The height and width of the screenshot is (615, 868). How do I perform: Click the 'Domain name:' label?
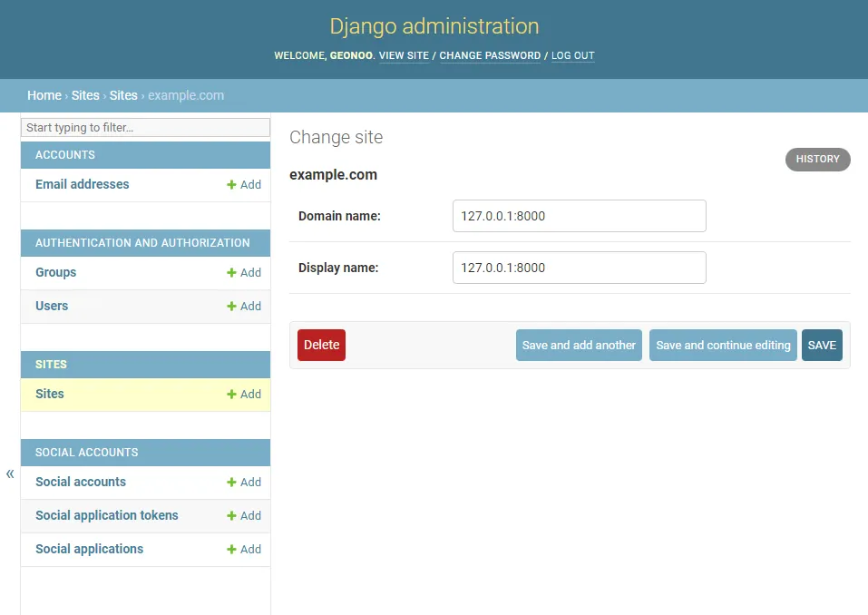coord(339,216)
